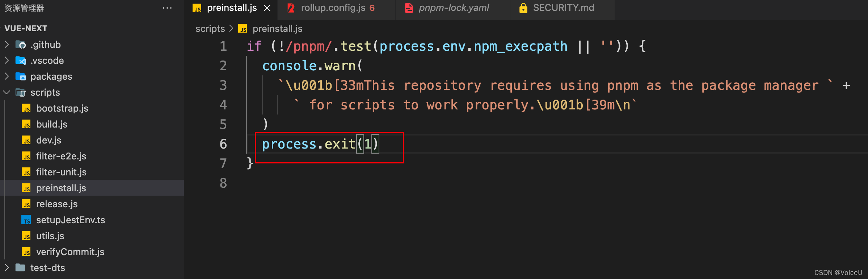868x279 pixels.
Task: Click line number 8 in the gutter
Action: tap(223, 183)
